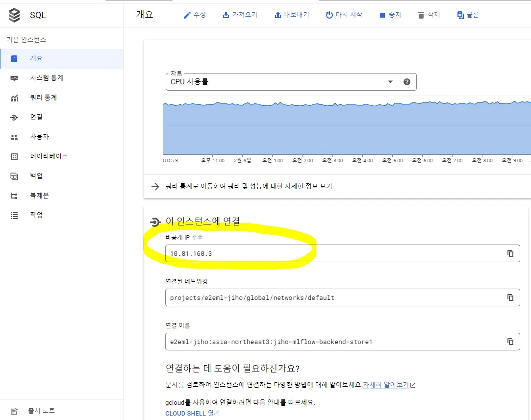Screen dimensions: 531x420
Task: Click the 데이터베이스 grid icon
Action: (x=14, y=157)
